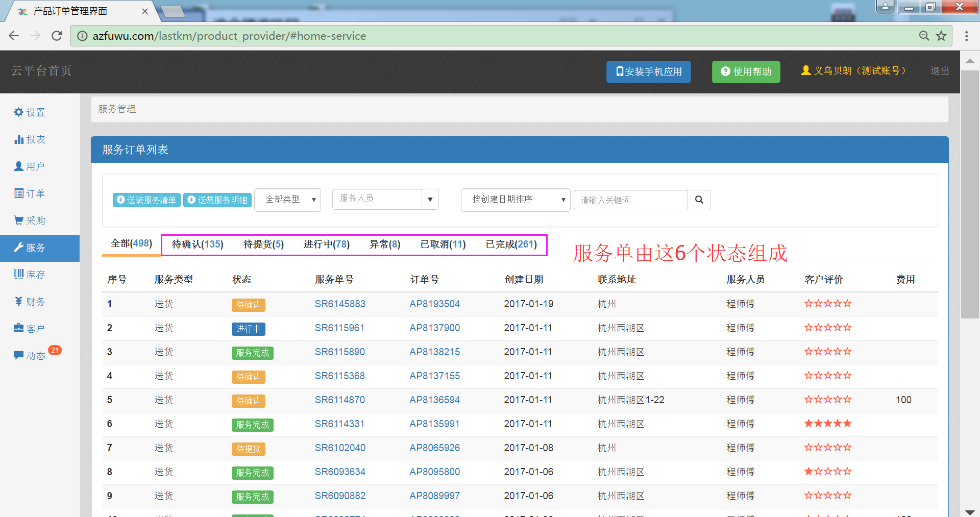Focus the 请输入关键词 search field
The width and height of the screenshot is (980, 517).
[631, 200]
